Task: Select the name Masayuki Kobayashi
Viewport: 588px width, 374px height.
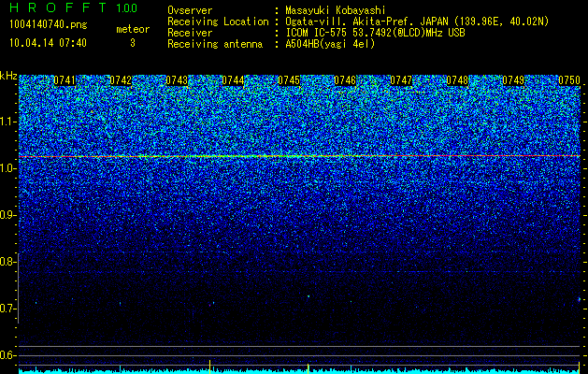Action: (x=336, y=11)
